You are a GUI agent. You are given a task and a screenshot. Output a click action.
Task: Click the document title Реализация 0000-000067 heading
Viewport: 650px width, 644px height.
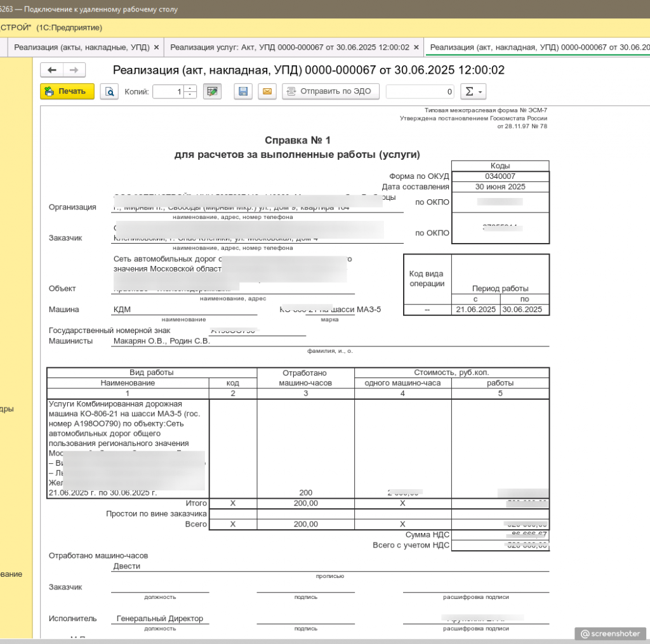click(x=308, y=70)
